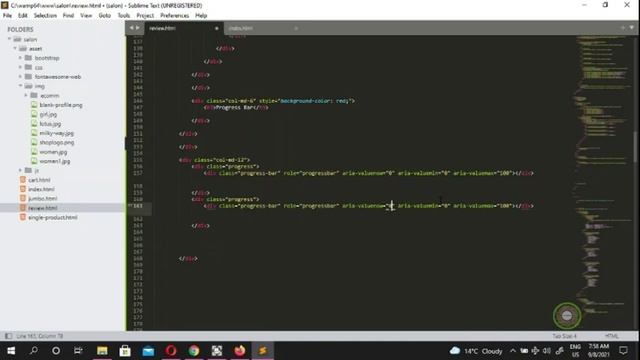Open the Tools menu
This screenshot has width=640, height=360.
click(x=124, y=16)
